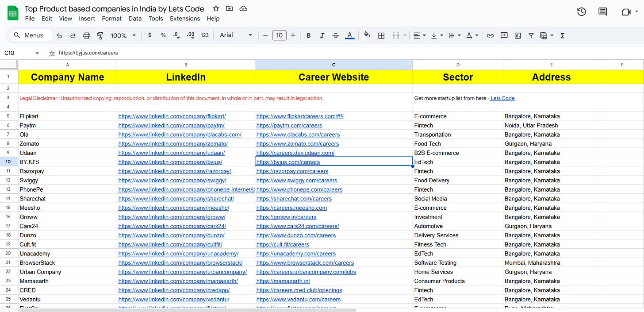
Task: Open the functions sigma icon
Action: coord(563,35)
